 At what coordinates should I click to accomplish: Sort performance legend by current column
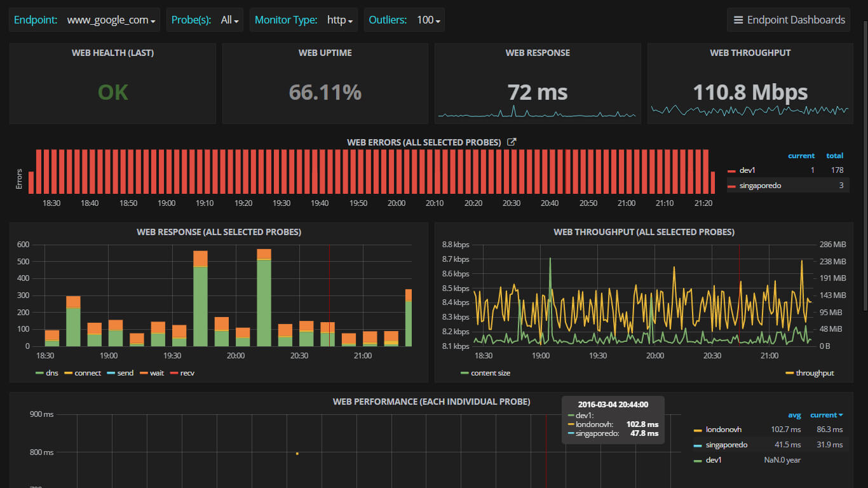pos(826,415)
